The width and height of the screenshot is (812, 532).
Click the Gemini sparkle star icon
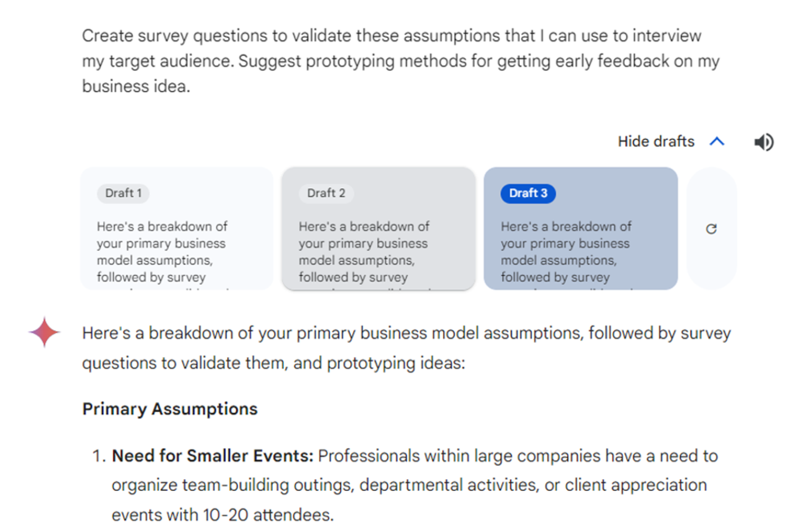pyautogui.click(x=44, y=332)
